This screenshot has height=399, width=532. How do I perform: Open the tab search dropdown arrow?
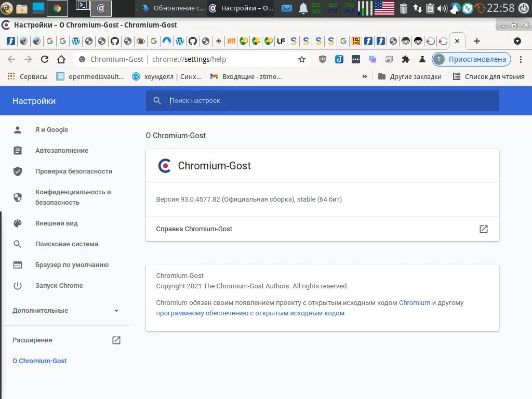(x=517, y=41)
